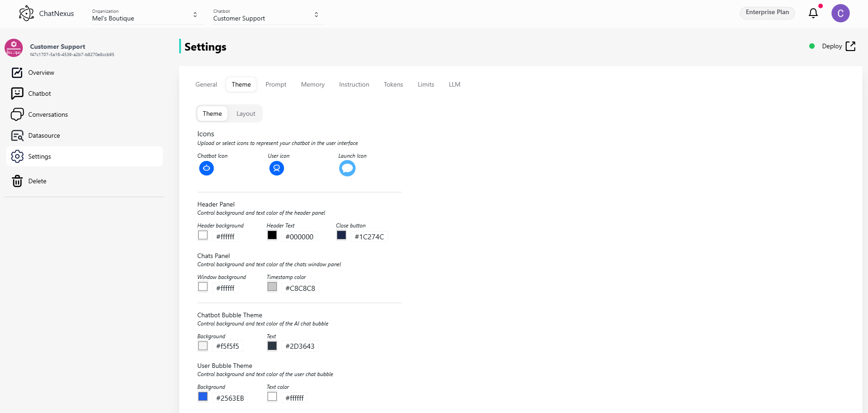Open Delete in the sidebar
The image size is (868, 413).
point(85,181)
